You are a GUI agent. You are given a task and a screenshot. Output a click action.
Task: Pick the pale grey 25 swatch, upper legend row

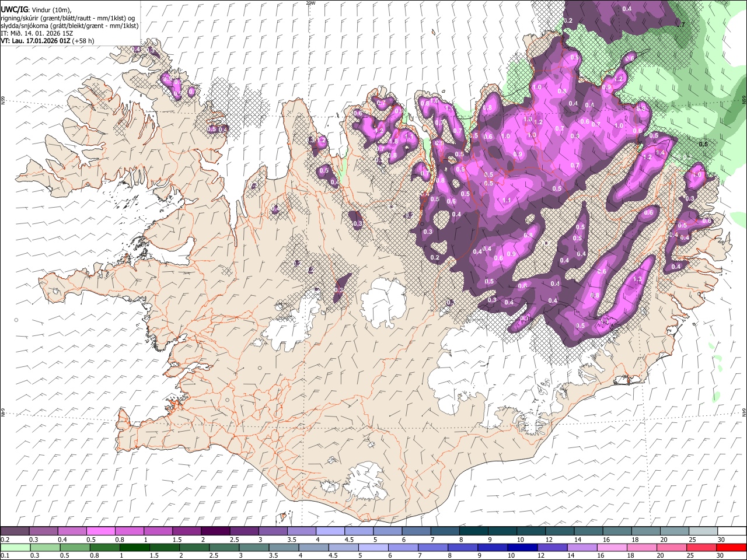[x=704, y=531]
